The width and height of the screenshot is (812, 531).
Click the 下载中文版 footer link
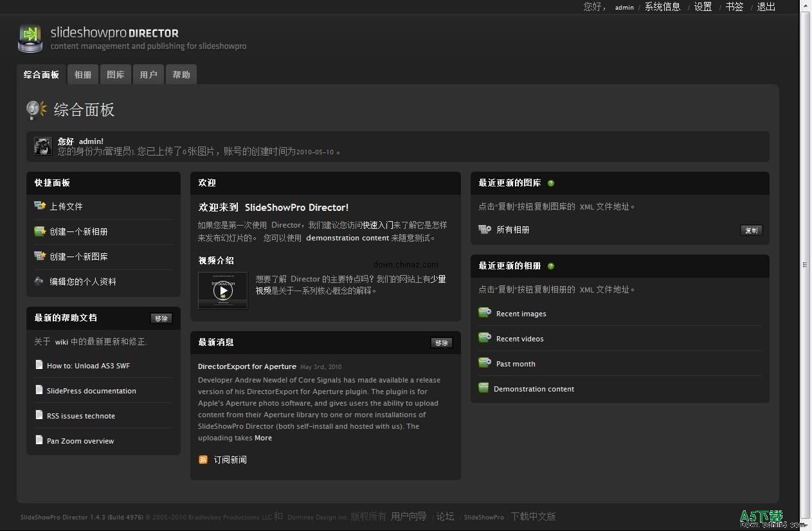(x=533, y=516)
